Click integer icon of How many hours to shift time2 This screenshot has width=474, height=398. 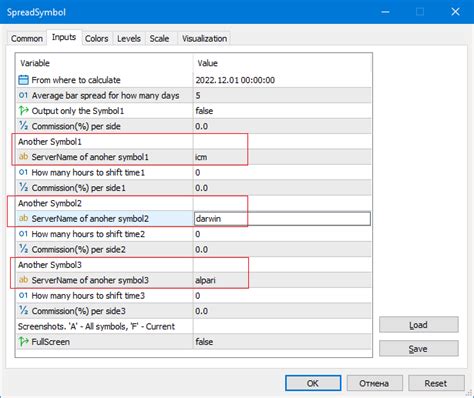pyautogui.click(x=23, y=234)
